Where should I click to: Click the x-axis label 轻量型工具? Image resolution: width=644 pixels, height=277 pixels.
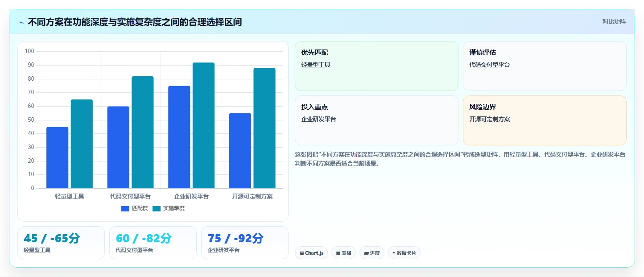70,196
